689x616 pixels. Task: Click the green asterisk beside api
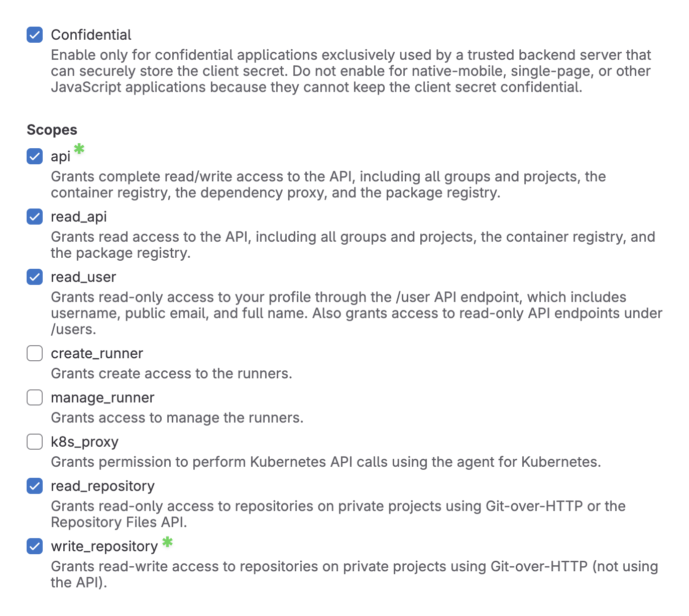tap(79, 149)
